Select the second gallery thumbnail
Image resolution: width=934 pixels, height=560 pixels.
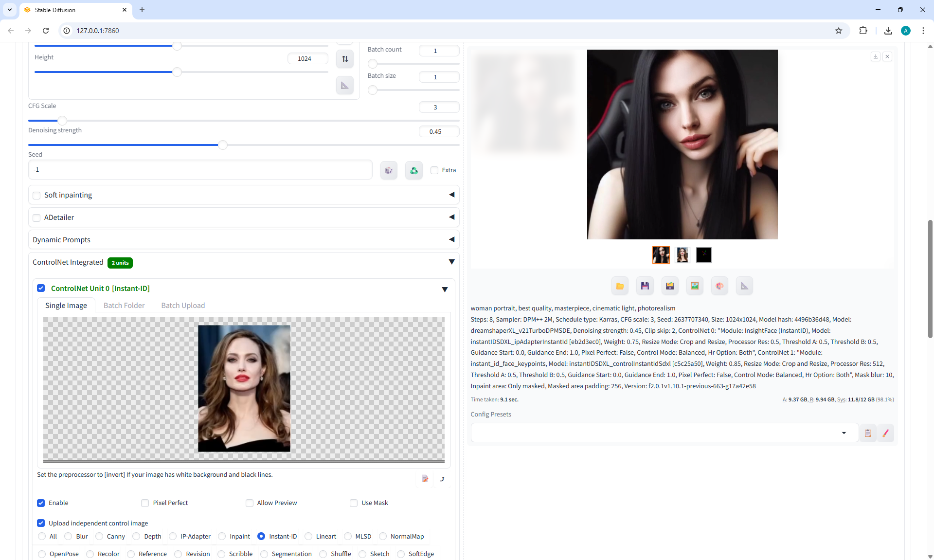(x=682, y=255)
